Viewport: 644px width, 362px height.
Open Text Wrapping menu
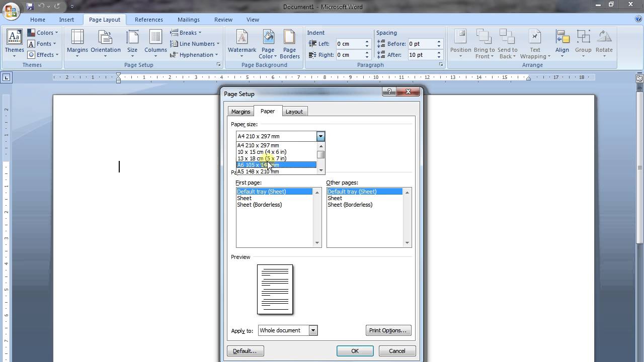[x=535, y=43]
